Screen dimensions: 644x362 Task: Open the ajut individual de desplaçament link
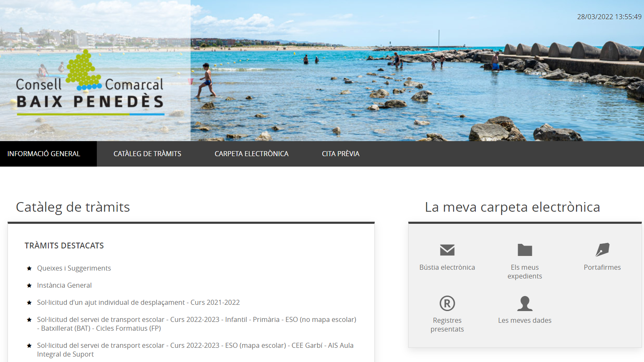(x=138, y=302)
